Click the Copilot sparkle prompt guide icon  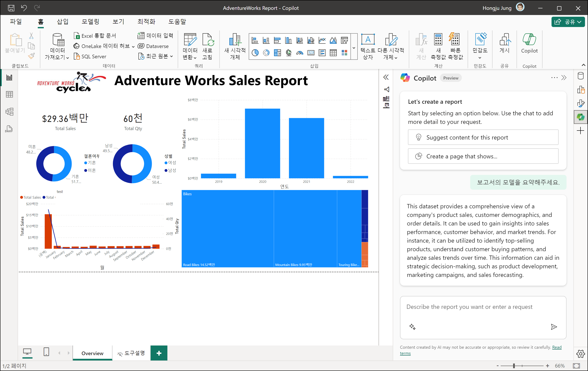[412, 327]
